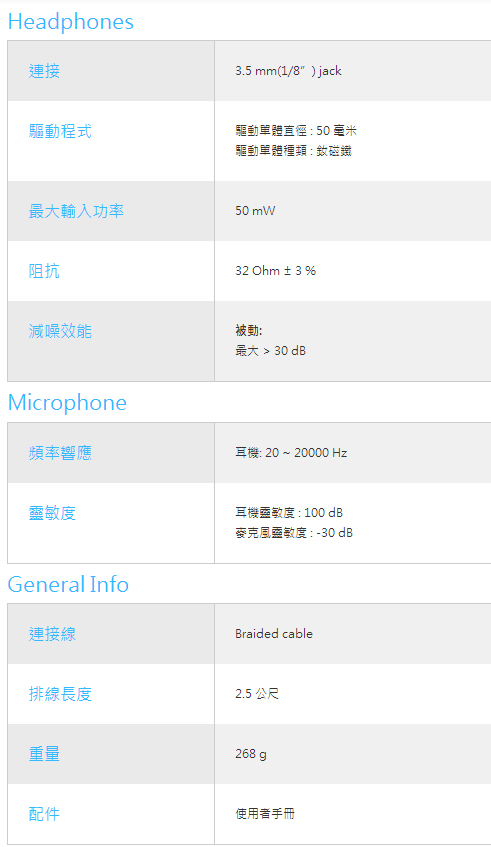The height and width of the screenshot is (847, 491).
Task: Select the 減噪效能 label
Action: (60, 331)
